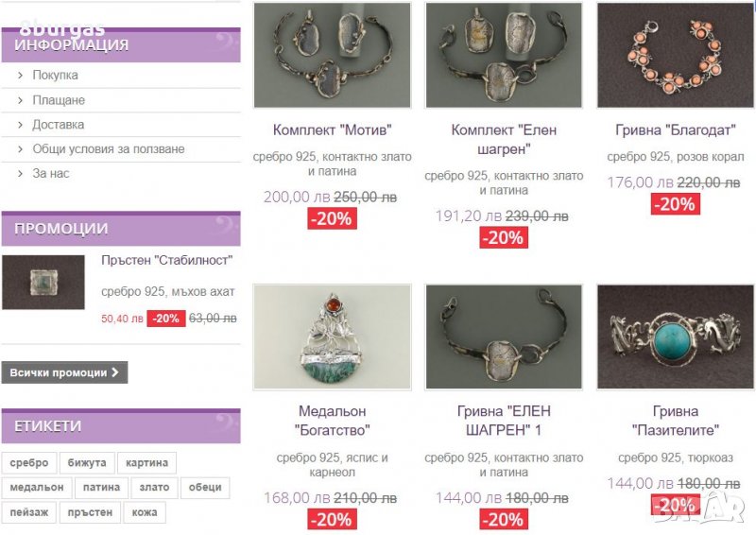Choose the пръстен tag

coord(90,512)
